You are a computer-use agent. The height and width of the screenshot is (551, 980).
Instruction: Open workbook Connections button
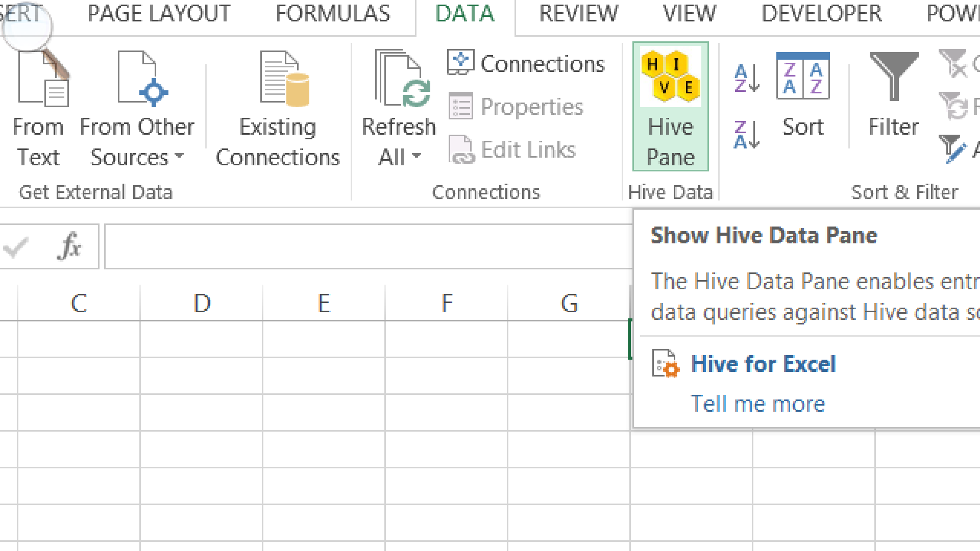point(527,64)
